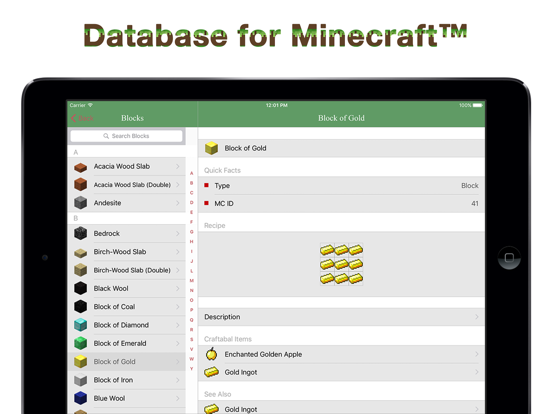Open Enchanted Golden Apple row chevron
This screenshot has width=552, height=414.
point(477,354)
